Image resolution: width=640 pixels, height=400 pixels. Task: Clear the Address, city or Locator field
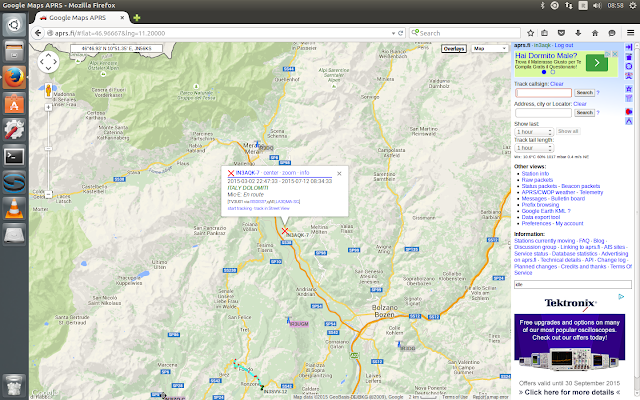click(x=580, y=104)
